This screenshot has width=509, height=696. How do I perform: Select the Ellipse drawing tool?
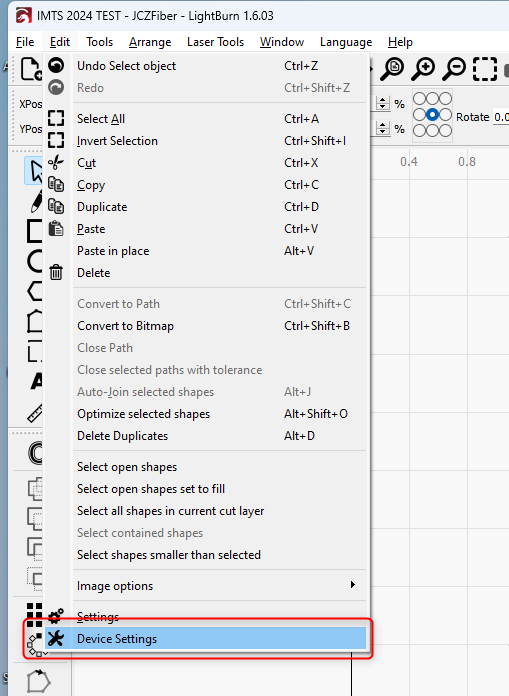[x=35, y=261]
